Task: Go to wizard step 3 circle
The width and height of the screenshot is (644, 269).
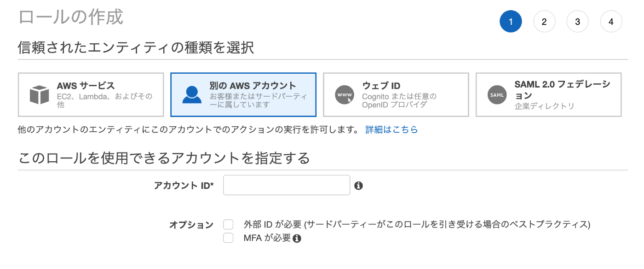Action: [x=578, y=22]
